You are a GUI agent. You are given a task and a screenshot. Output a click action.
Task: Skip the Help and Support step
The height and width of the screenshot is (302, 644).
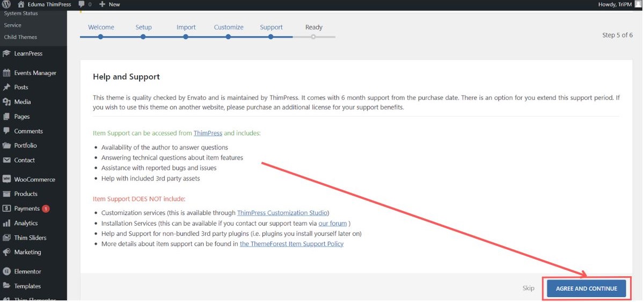tap(528, 289)
